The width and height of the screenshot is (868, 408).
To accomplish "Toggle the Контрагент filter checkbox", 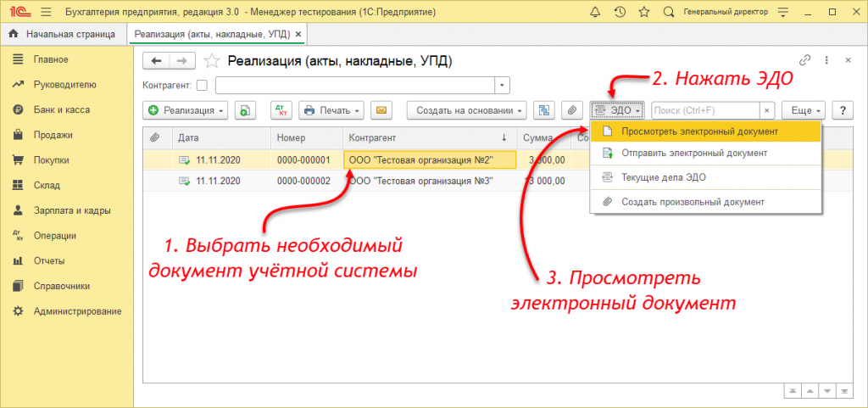I will tap(203, 86).
